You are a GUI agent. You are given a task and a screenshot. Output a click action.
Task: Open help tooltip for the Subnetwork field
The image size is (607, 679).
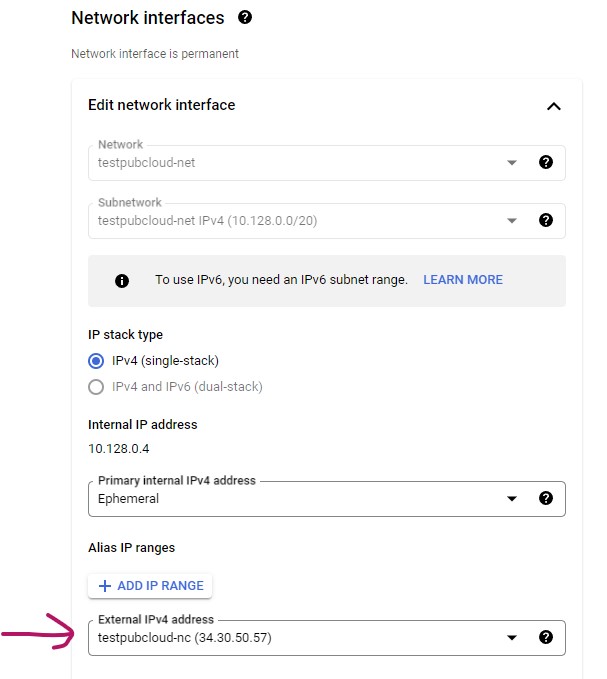click(546, 220)
